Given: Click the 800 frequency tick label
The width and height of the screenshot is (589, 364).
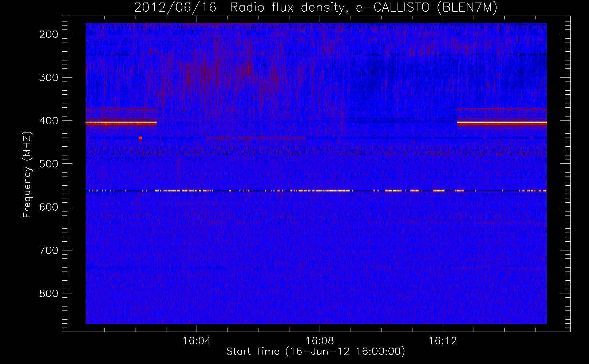Looking at the screenshot, I should pyautogui.click(x=49, y=293).
